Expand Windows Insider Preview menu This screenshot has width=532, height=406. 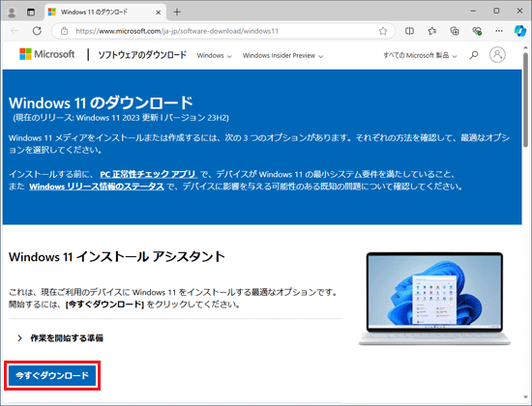pyautogui.click(x=282, y=56)
